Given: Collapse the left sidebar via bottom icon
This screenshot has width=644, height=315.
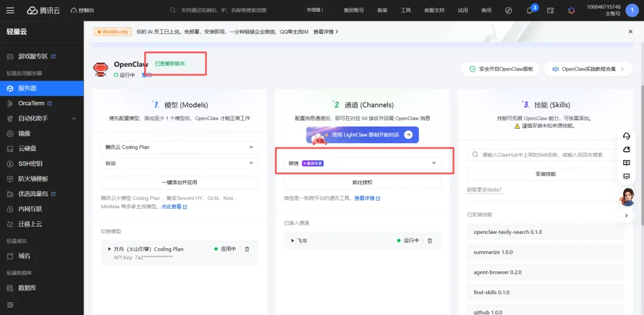Looking at the screenshot, I should tap(10, 305).
